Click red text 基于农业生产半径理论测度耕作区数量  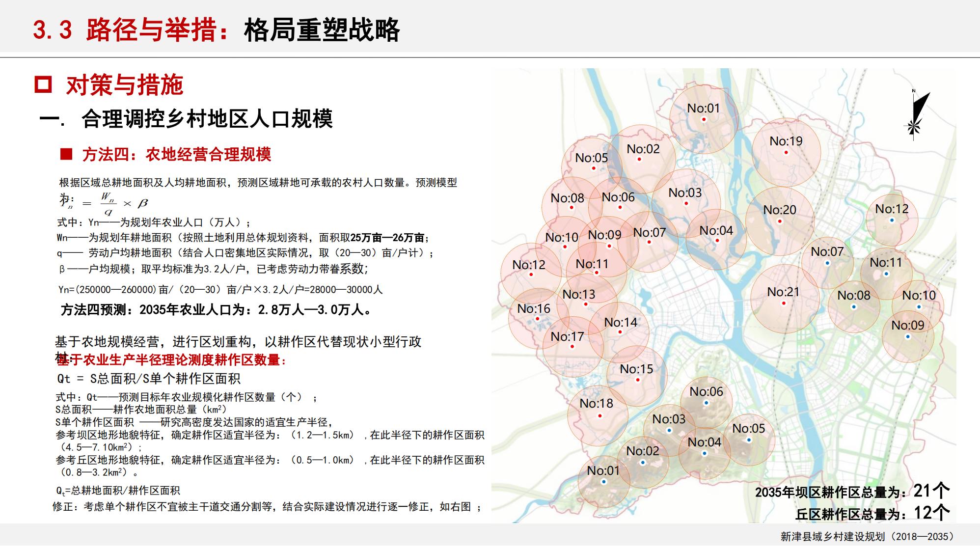click(x=172, y=360)
